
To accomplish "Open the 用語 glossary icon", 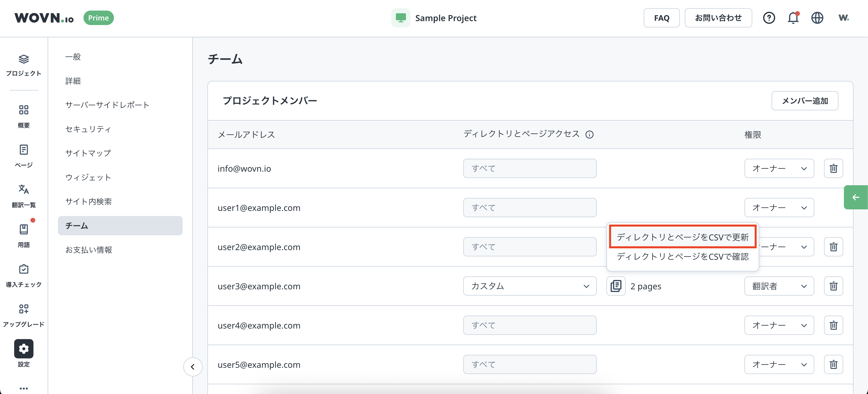I will (x=24, y=229).
